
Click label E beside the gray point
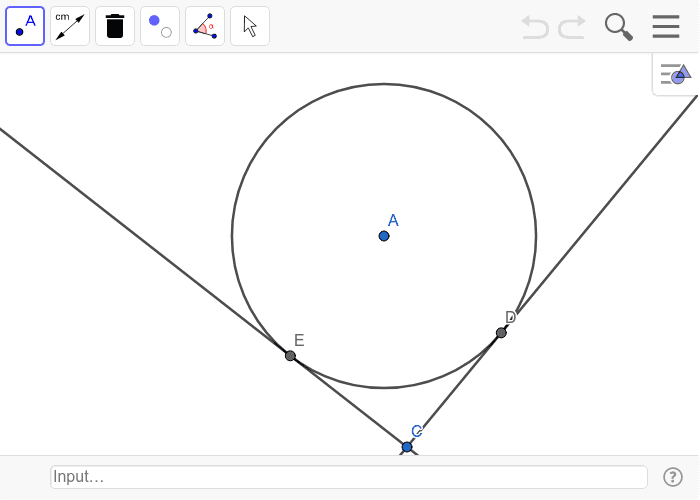pos(299,340)
